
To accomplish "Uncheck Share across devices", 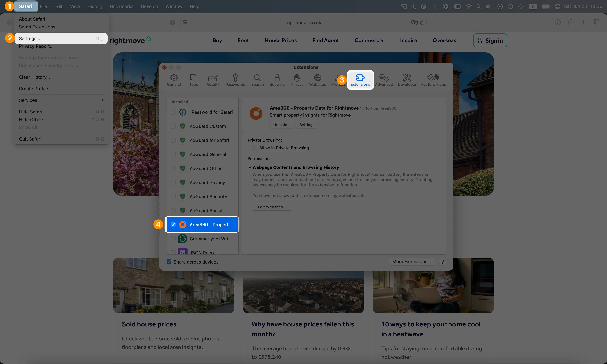I will click(x=169, y=262).
